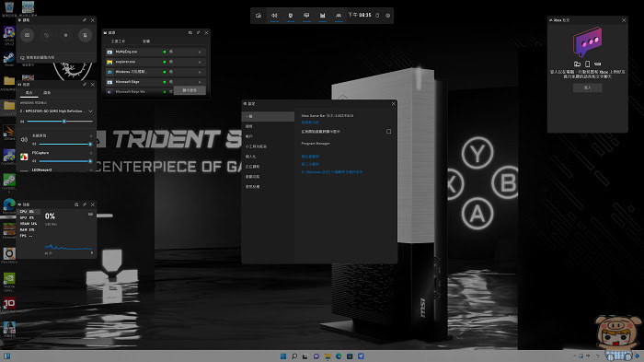Viewport: 644px width, 362px height.
Task: Select the GPU metric in Performance widget
Action: click(x=28, y=217)
